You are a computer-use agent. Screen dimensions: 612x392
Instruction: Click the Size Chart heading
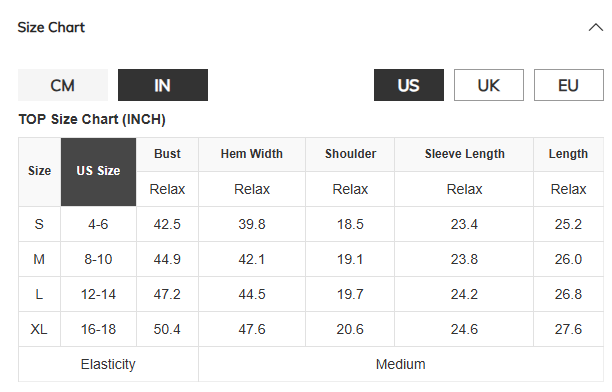[x=51, y=27]
